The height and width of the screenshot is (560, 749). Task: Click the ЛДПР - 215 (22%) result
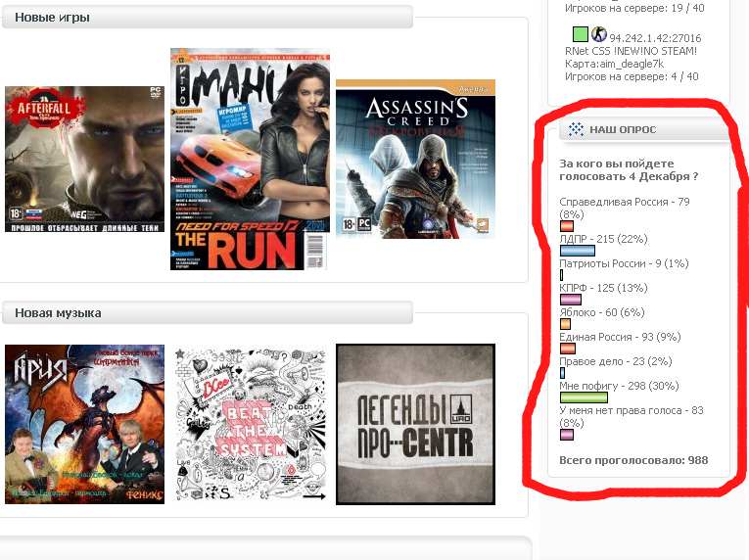click(603, 239)
